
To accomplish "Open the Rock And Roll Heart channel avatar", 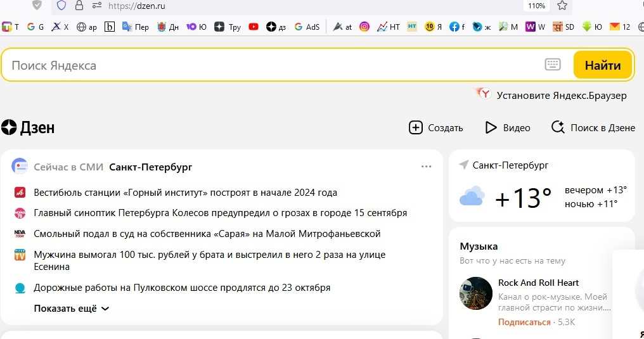I will point(475,293).
